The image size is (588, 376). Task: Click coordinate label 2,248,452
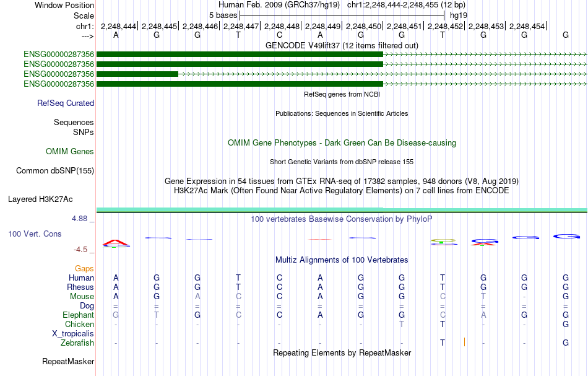[446, 26]
